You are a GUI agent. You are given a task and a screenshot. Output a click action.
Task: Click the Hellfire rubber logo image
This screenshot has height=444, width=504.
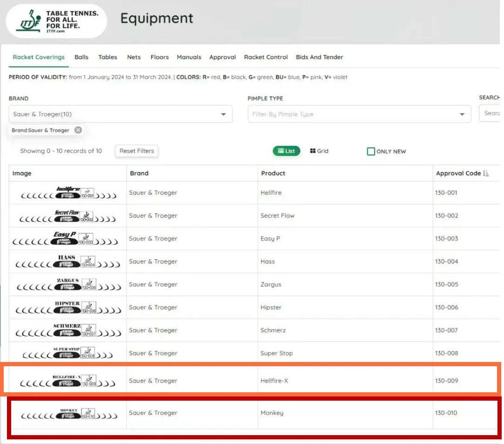click(68, 193)
